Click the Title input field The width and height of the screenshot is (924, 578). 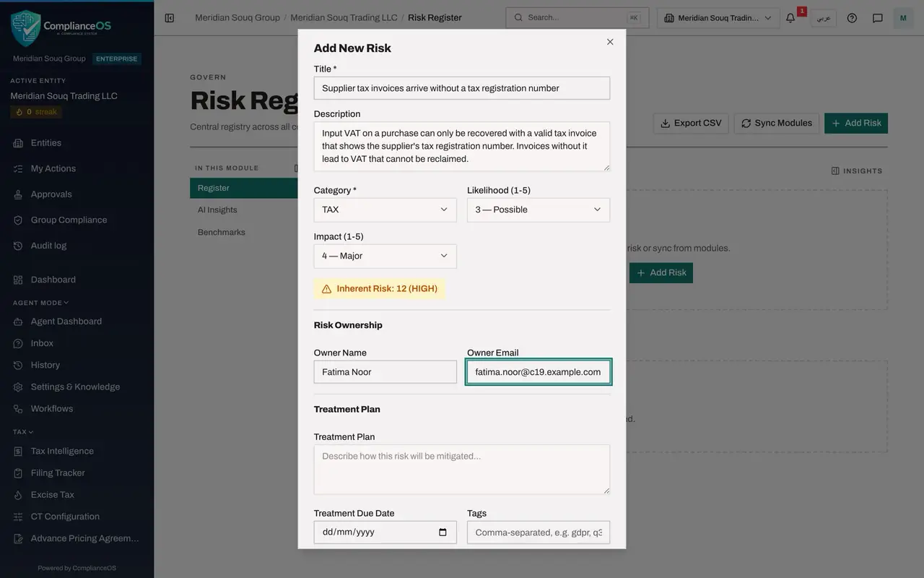tap(462, 88)
